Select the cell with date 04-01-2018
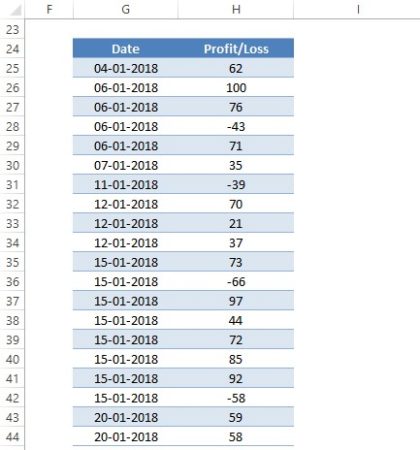This screenshot has width=420, height=450. coord(126,68)
